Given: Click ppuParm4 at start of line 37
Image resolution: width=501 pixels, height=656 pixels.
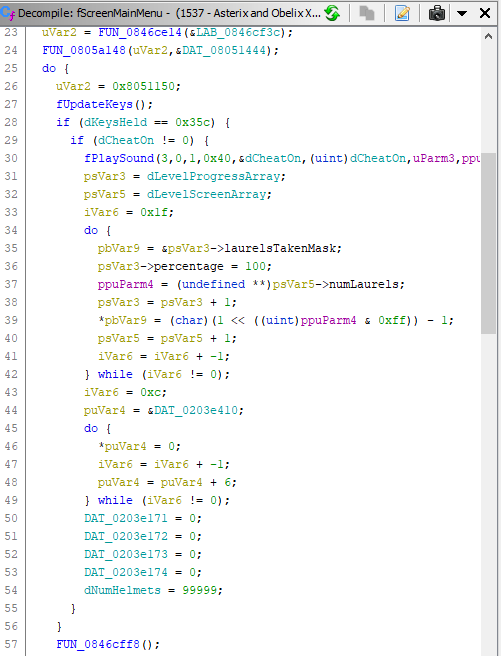Looking at the screenshot, I should coord(126,284).
